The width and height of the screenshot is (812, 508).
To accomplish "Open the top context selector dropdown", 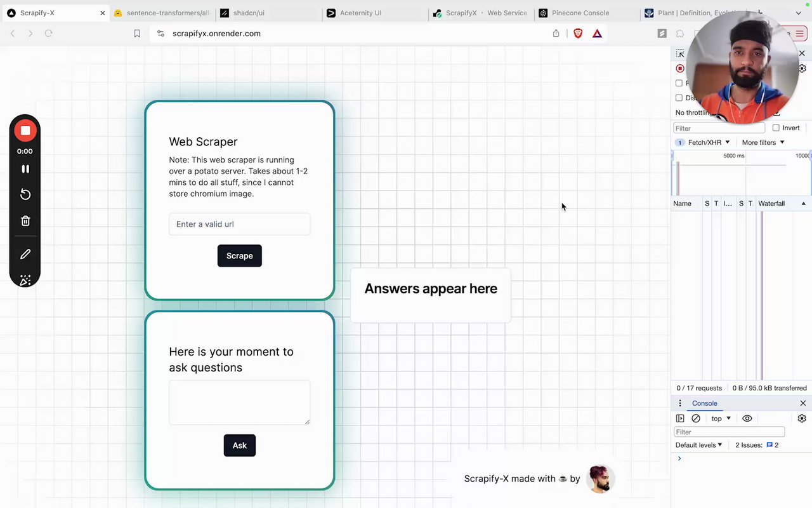I will coord(721,418).
